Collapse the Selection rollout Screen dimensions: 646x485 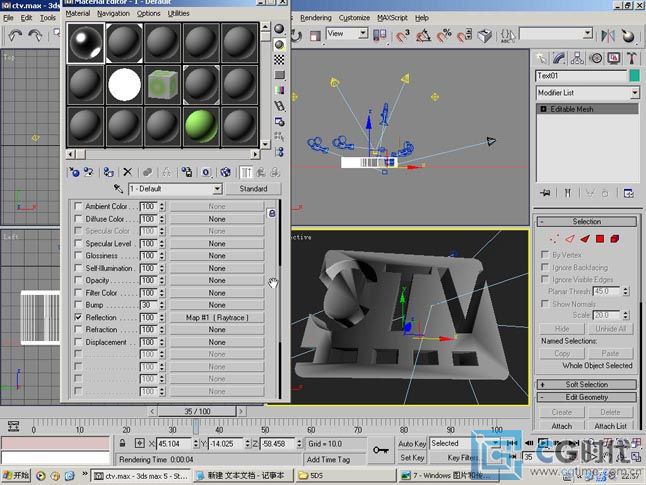point(587,221)
